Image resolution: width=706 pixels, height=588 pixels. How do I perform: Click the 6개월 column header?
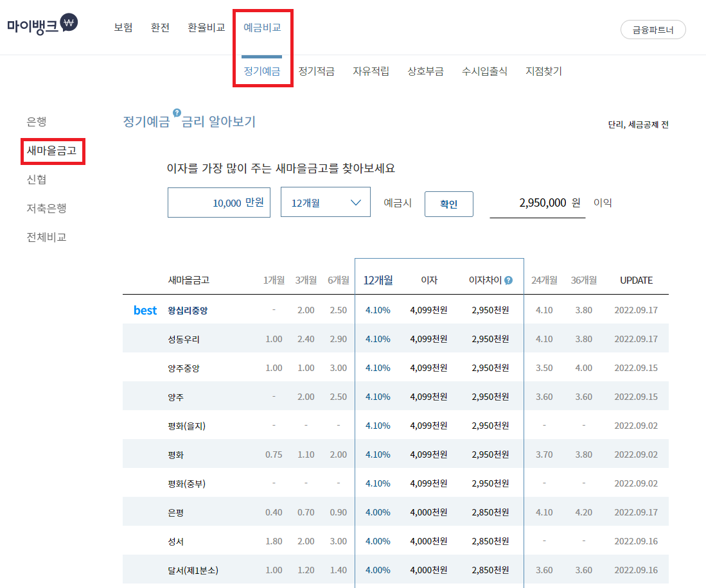pyautogui.click(x=339, y=281)
